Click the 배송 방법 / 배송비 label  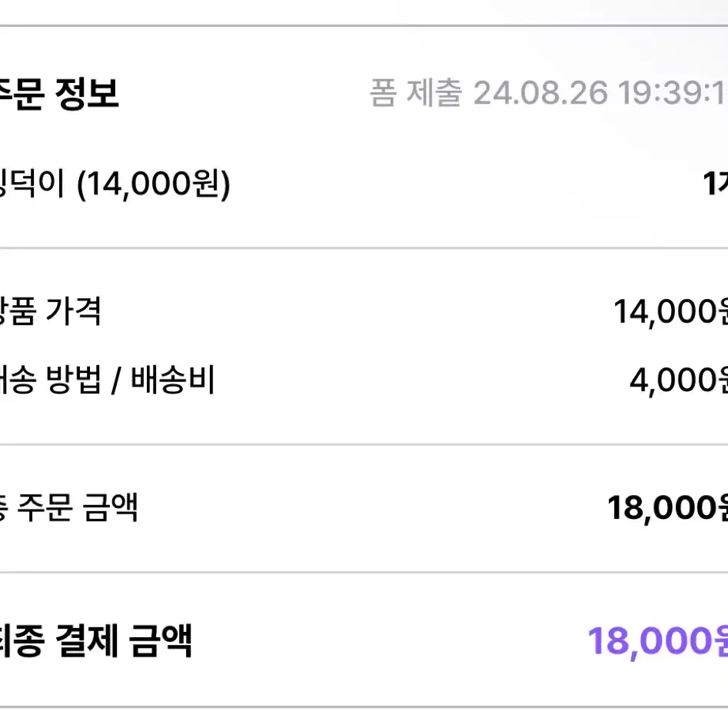(108, 379)
